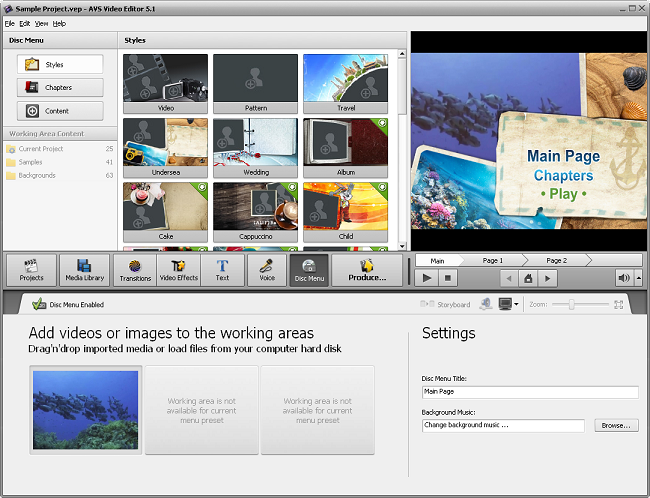This screenshot has height=498, width=650.
Task: Open the Text tool
Action: 222,270
